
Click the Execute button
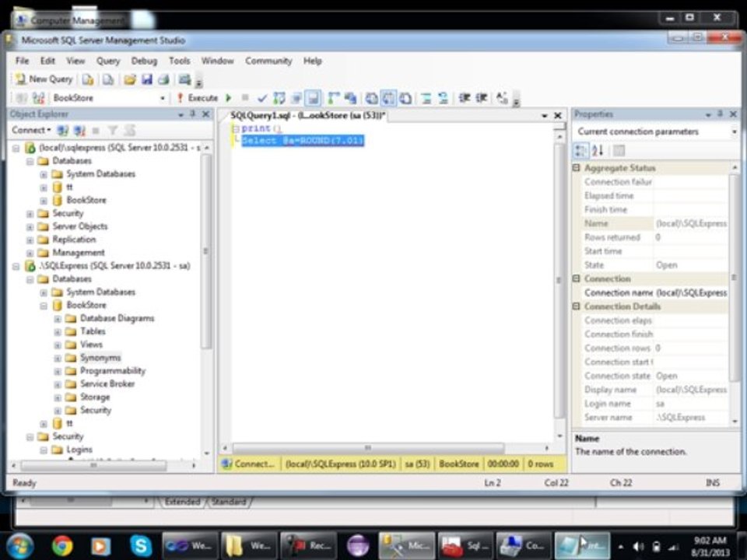(197, 98)
